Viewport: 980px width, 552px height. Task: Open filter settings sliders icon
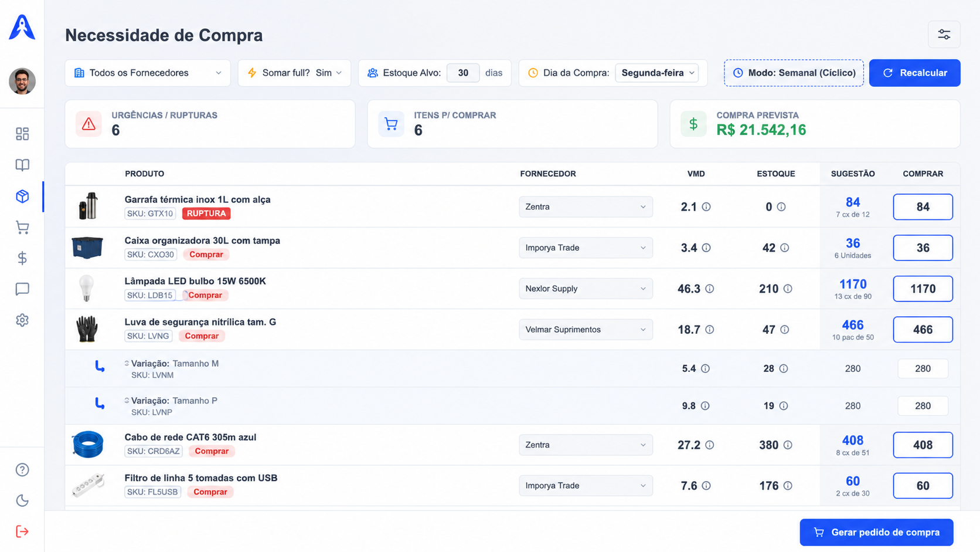944,35
